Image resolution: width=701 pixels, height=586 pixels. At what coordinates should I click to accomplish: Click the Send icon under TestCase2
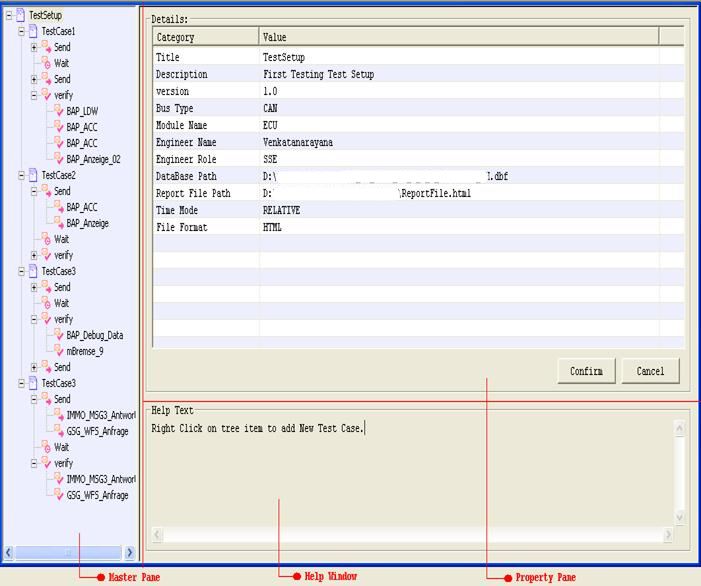(x=46, y=191)
